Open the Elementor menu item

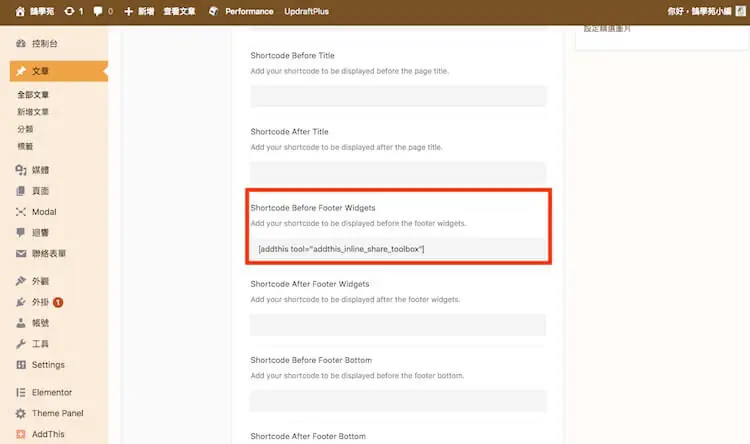pyautogui.click(x=54, y=392)
